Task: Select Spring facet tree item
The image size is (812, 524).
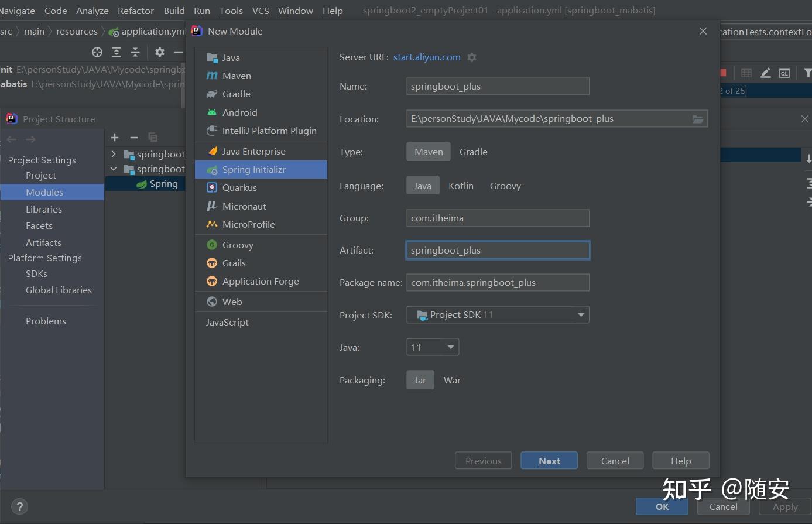Action: click(x=157, y=184)
